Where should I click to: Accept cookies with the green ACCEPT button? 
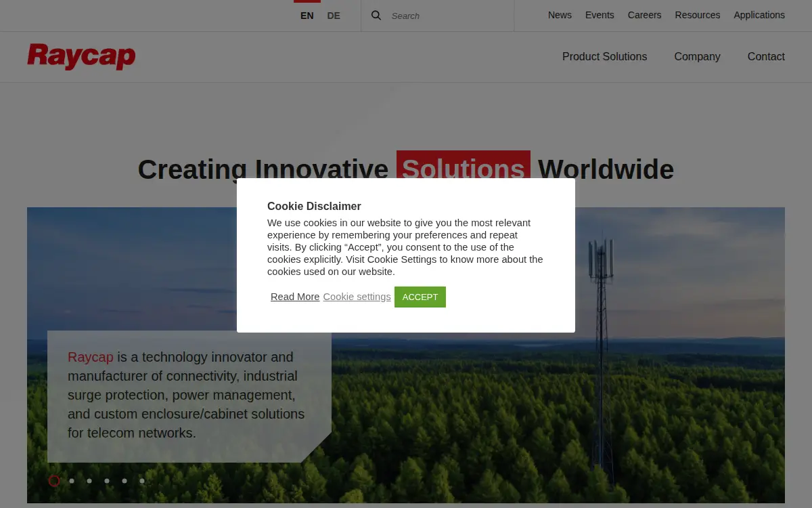[420, 297]
